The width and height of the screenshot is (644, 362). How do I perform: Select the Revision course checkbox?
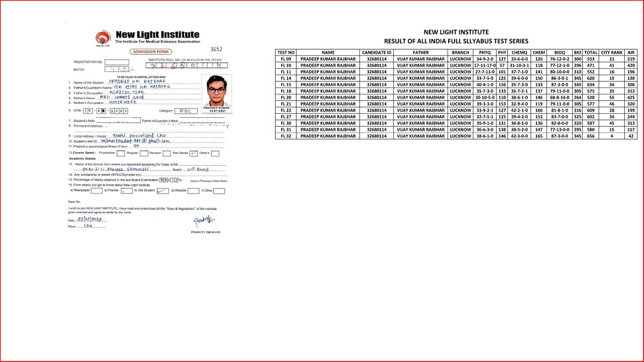coord(166,153)
